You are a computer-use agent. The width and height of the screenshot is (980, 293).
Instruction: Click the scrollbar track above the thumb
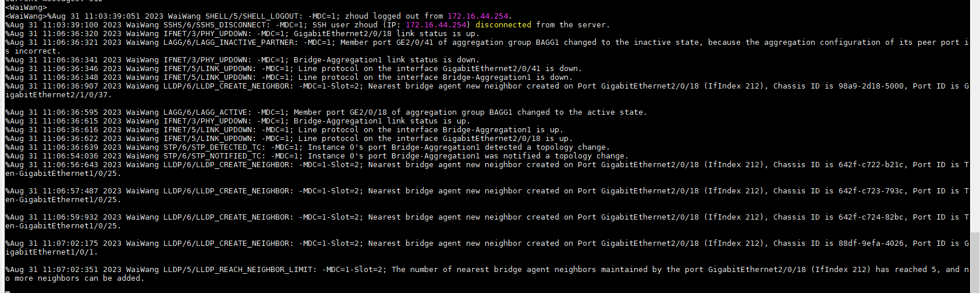975,117
